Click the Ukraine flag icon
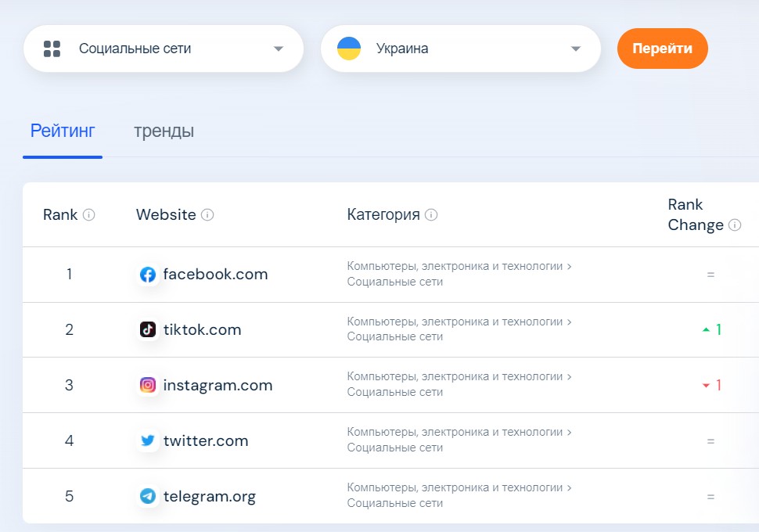 point(349,49)
